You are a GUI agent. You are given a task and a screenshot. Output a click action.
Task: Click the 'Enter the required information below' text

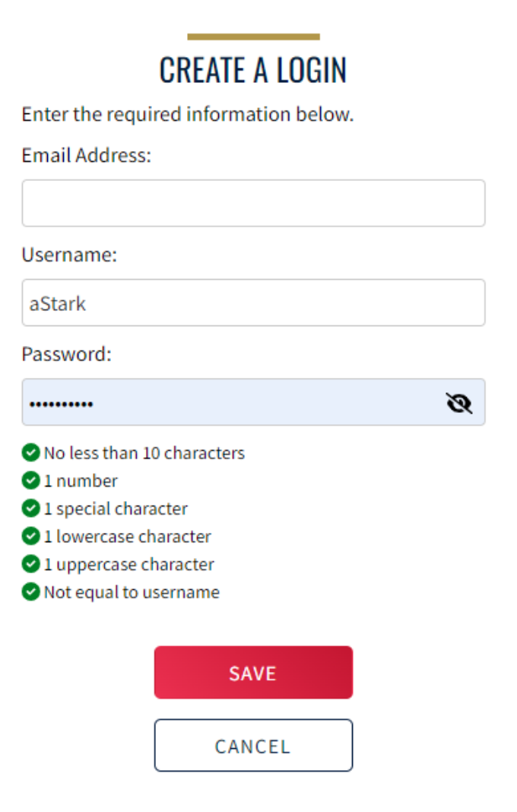[188, 115]
